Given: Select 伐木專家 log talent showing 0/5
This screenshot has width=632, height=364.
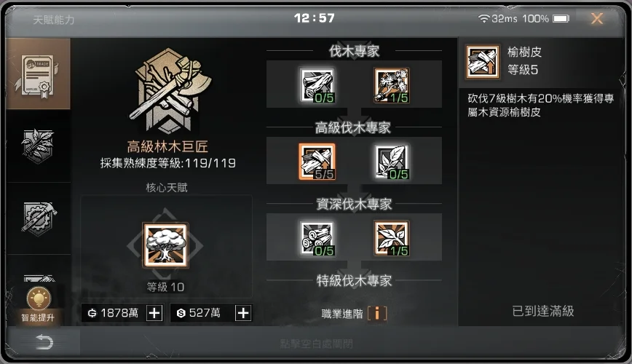Looking at the screenshot, I should pyautogui.click(x=317, y=85).
